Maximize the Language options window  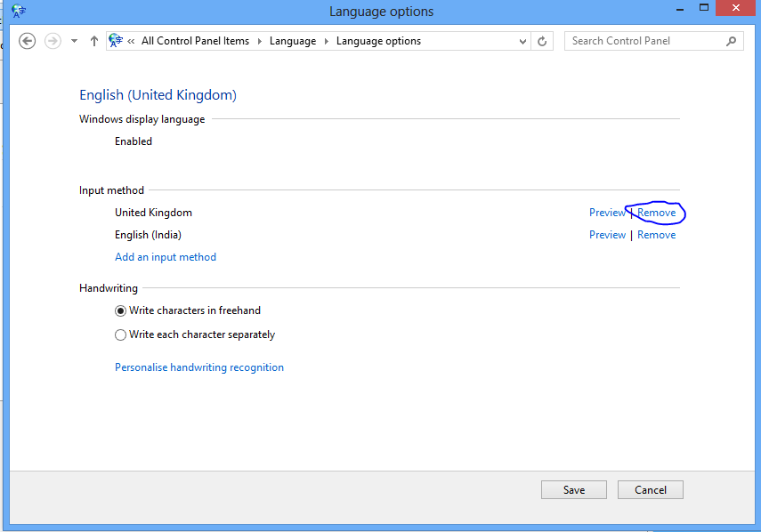pyautogui.click(x=704, y=8)
